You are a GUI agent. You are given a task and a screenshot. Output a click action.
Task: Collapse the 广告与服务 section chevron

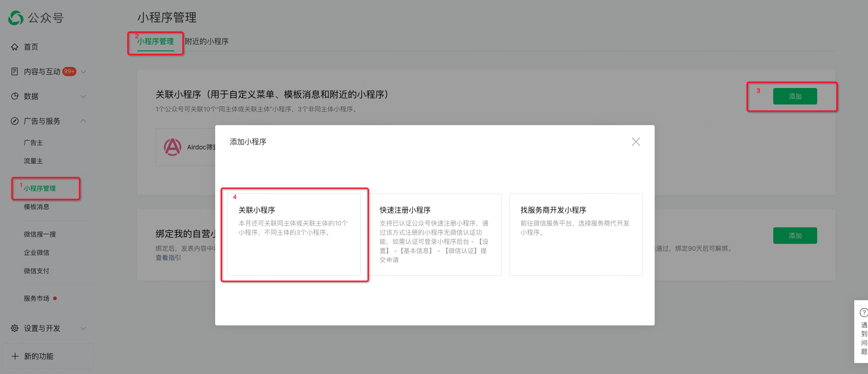pyautogui.click(x=83, y=121)
